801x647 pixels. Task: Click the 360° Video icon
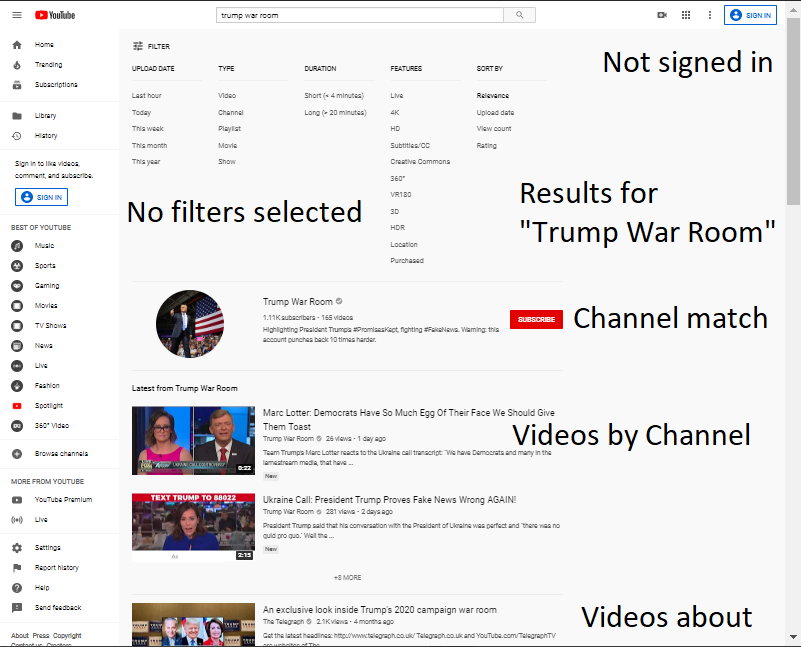pyautogui.click(x=17, y=426)
